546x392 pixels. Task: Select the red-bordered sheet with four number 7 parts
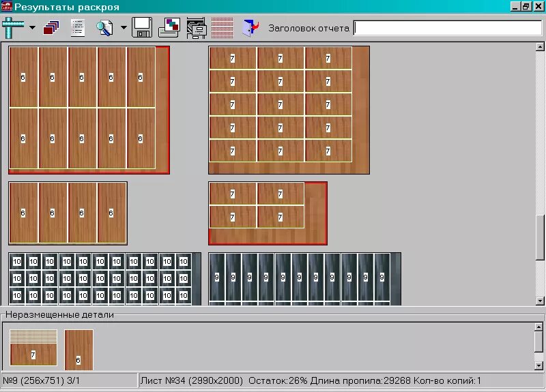tap(268, 213)
